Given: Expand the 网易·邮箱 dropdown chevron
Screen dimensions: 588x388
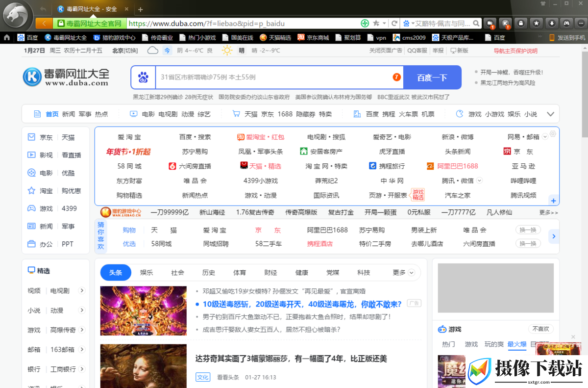Looking at the screenshot, I should [544, 137].
